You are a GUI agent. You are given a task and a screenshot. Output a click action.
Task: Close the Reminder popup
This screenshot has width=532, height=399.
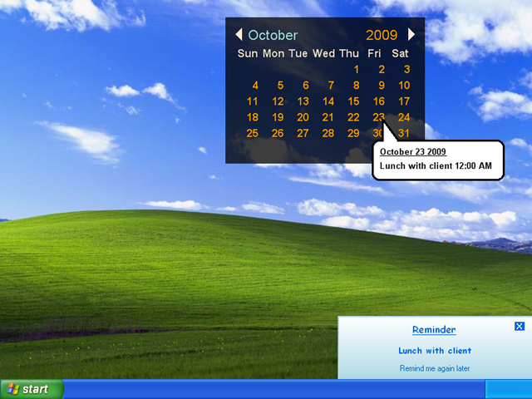point(520,326)
